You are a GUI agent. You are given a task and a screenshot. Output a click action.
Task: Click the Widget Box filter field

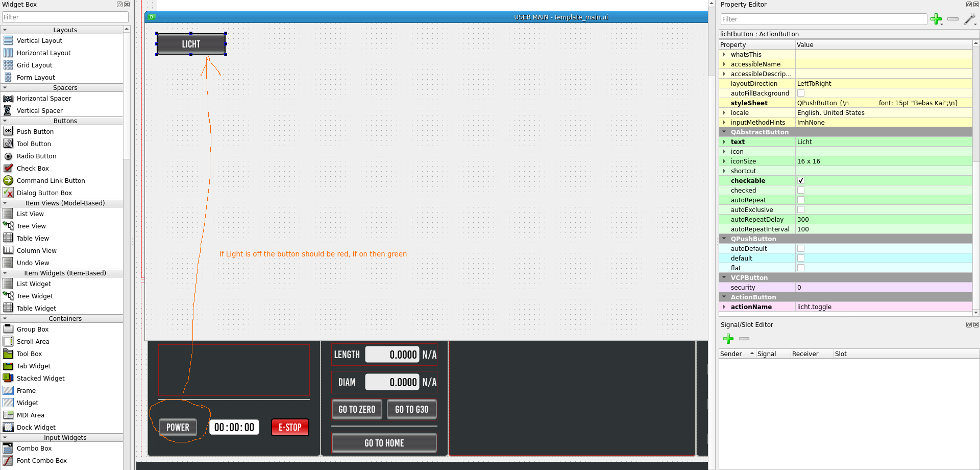65,17
